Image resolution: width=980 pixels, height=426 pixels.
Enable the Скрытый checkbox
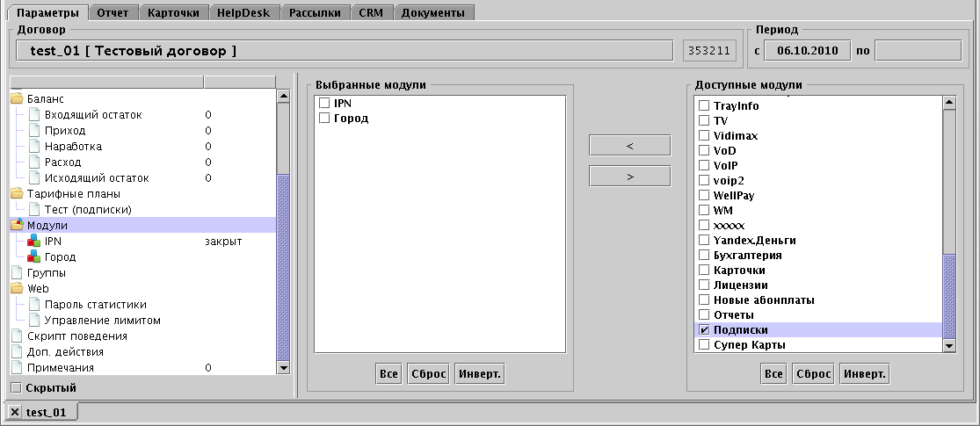(x=16, y=387)
